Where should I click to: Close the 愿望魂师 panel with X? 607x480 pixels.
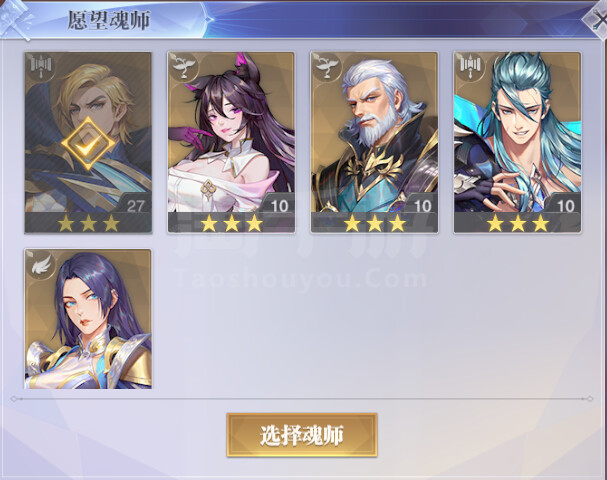click(597, 19)
